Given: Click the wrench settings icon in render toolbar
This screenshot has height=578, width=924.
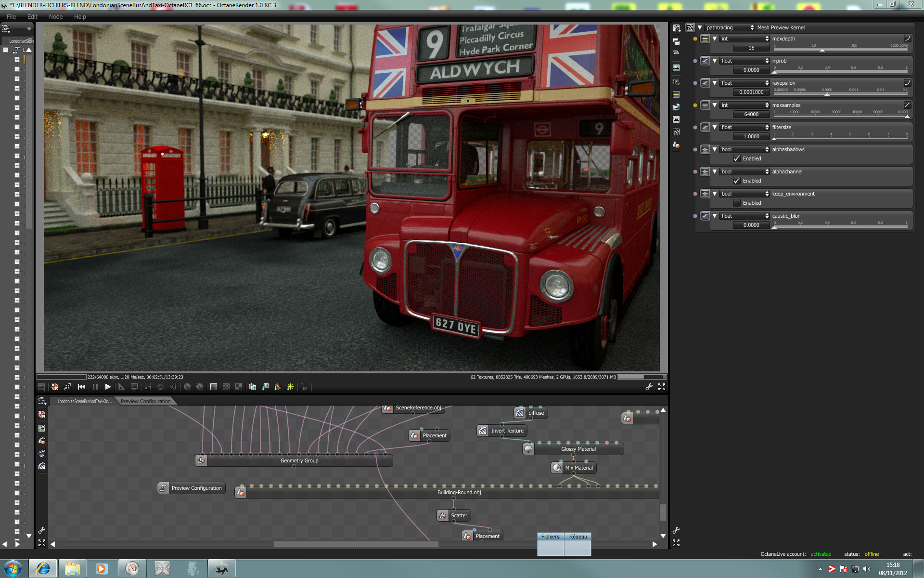Looking at the screenshot, I should tap(649, 387).
